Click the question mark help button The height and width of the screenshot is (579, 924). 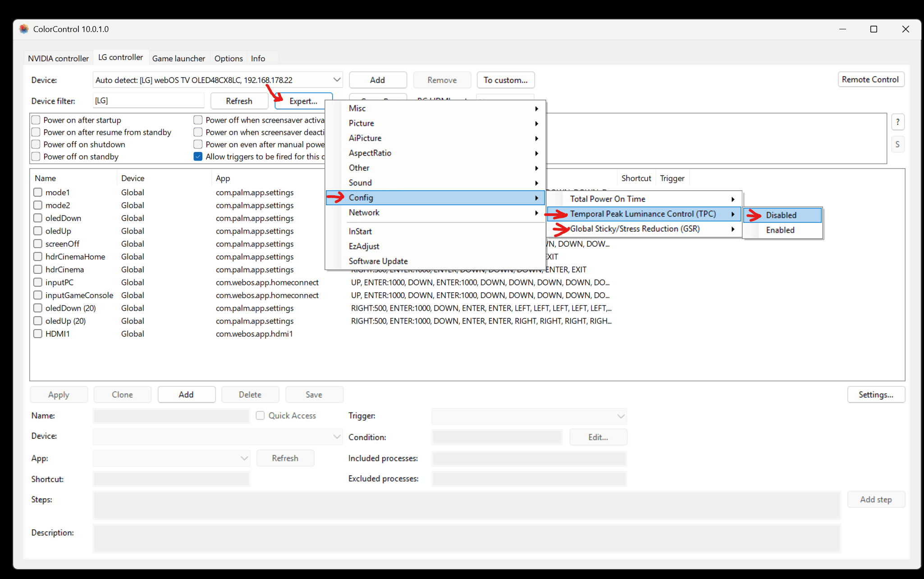897,122
